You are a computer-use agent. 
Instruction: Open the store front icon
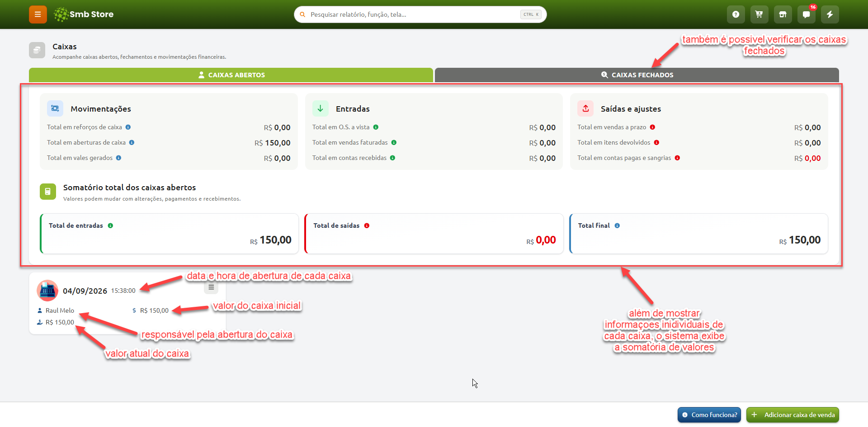pos(783,14)
